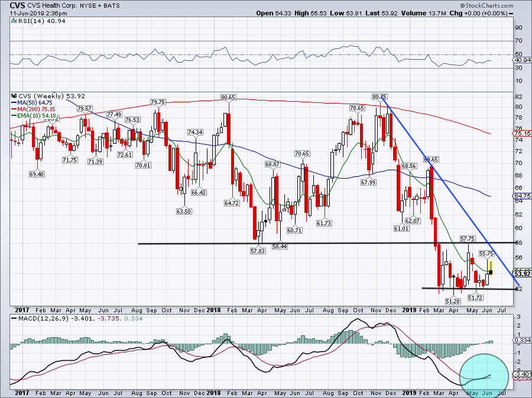The height and width of the screenshot is (398, 532).
Task: Click the 68.56 high price label
Action: coord(409,166)
